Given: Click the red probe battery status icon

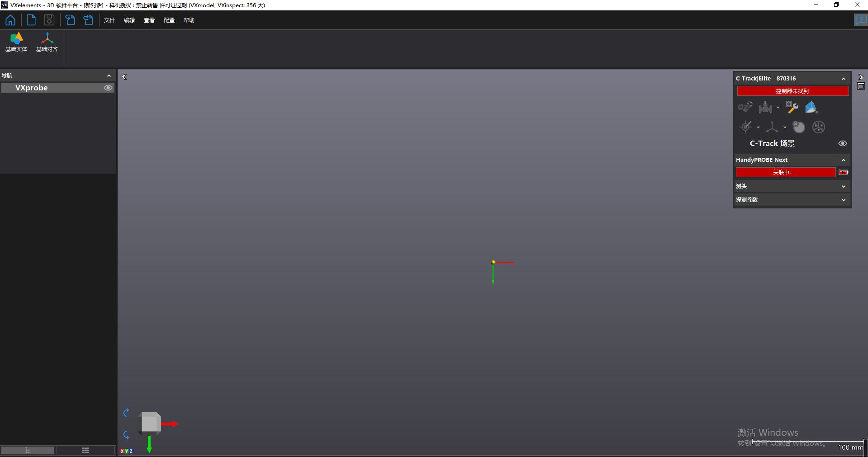Looking at the screenshot, I should [x=844, y=172].
